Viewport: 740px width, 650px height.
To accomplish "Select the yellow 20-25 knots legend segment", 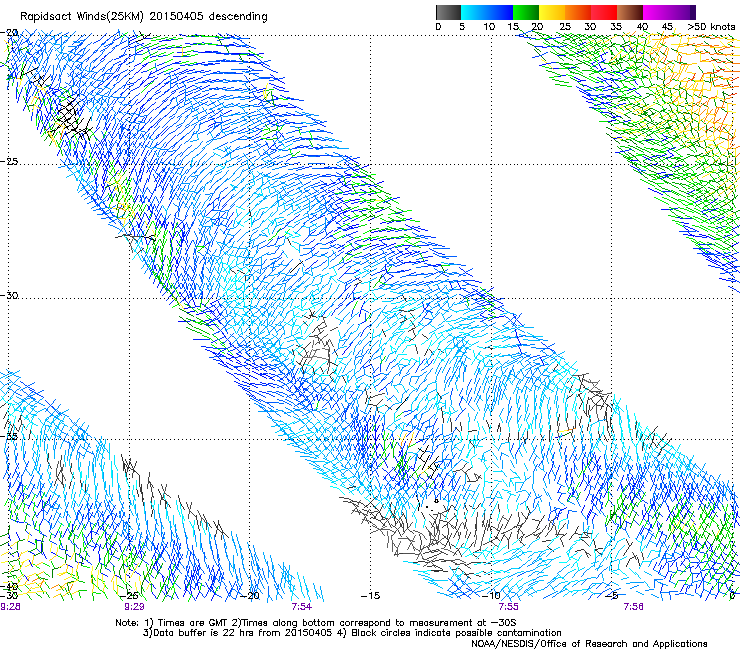I will pyautogui.click(x=552, y=12).
